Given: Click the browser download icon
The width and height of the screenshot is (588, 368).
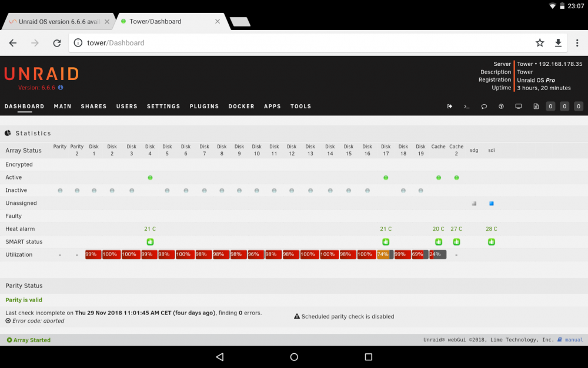Looking at the screenshot, I should tap(558, 43).
